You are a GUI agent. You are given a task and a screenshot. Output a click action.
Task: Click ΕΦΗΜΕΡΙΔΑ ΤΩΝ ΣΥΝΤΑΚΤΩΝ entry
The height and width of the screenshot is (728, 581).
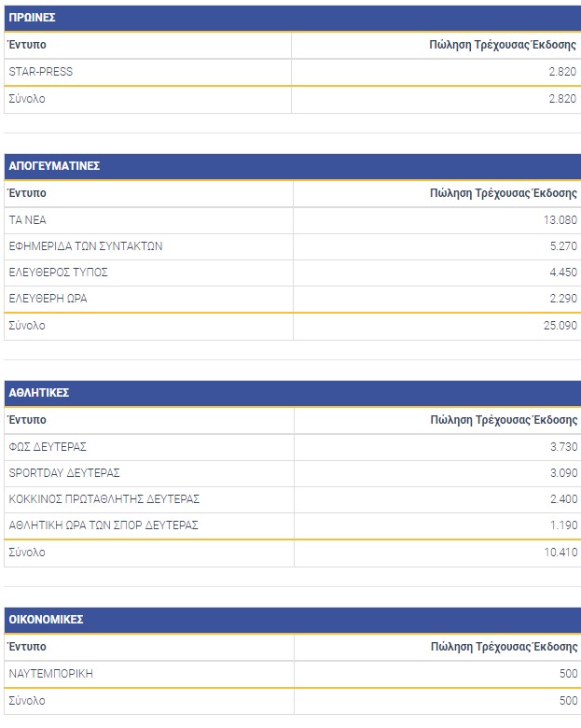click(85, 246)
